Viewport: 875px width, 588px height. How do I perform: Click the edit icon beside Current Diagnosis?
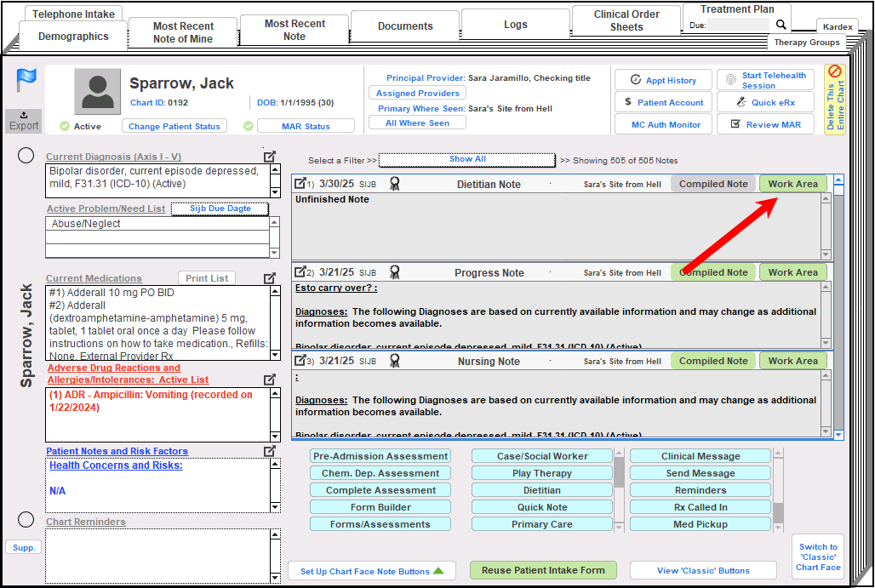click(x=270, y=157)
